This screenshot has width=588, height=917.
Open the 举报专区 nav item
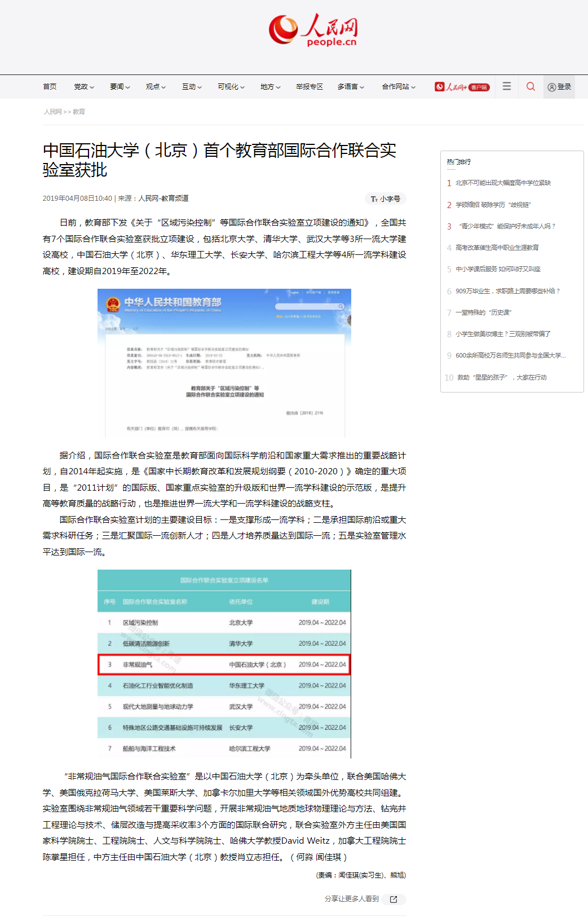pyautogui.click(x=310, y=87)
